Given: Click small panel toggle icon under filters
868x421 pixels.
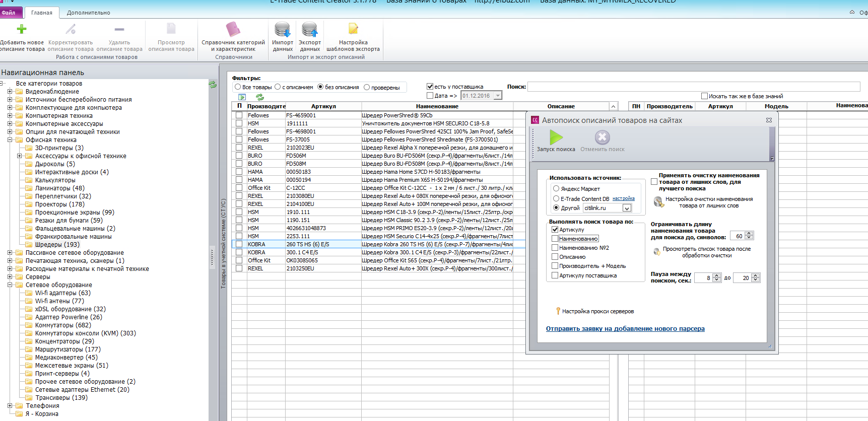Looking at the screenshot, I should pos(242,97).
